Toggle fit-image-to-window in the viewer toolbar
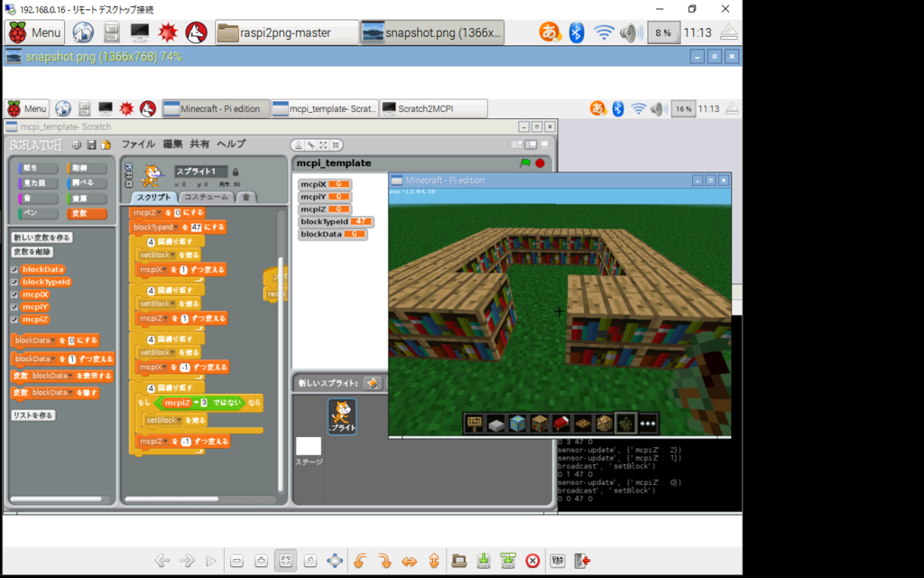924x578 pixels. (286, 561)
